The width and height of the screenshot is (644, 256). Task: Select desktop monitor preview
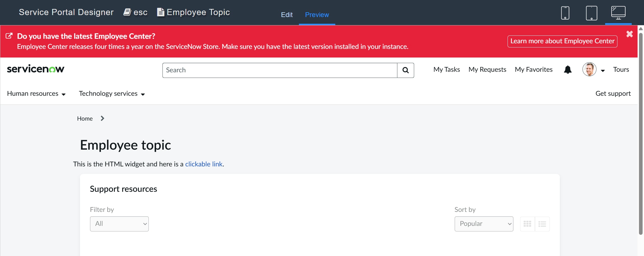(618, 13)
